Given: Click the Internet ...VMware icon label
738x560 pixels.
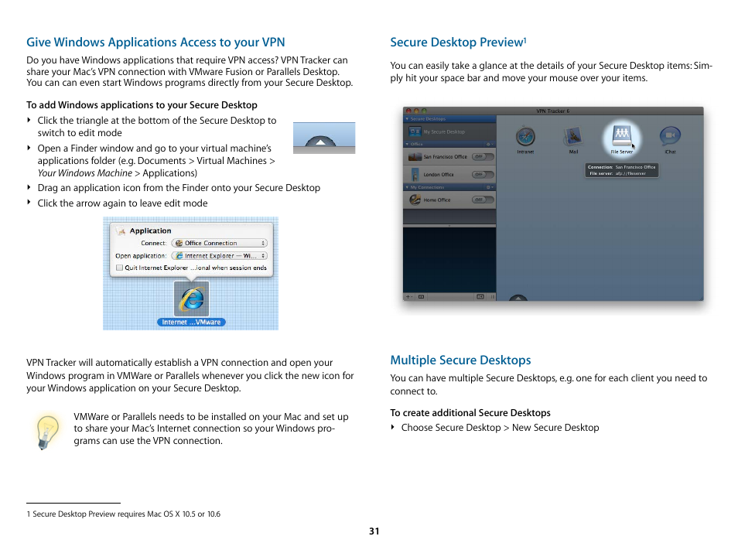Looking at the screenshot, I should tap(191, 323).
